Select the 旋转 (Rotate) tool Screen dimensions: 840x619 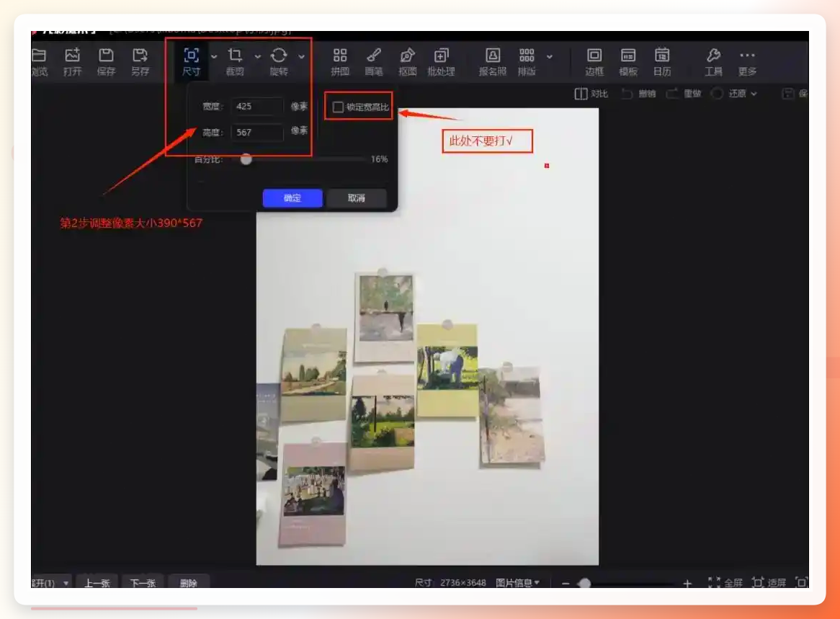(279, 62)
